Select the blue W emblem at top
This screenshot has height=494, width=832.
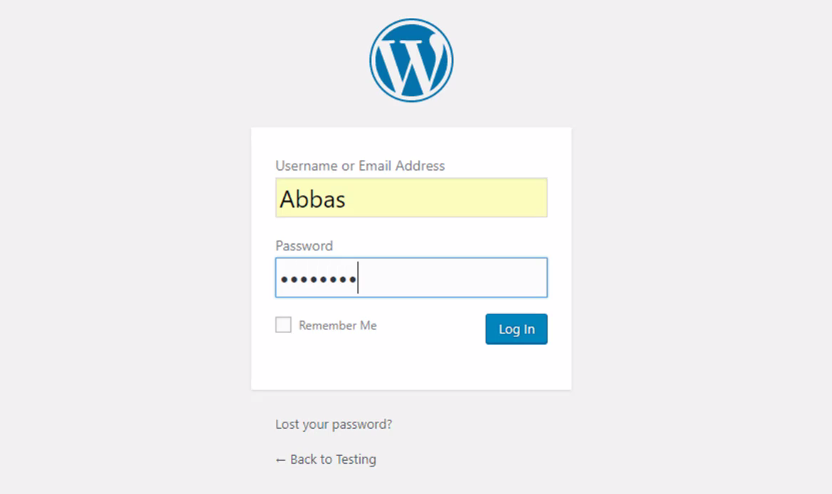tap(411, 60)
